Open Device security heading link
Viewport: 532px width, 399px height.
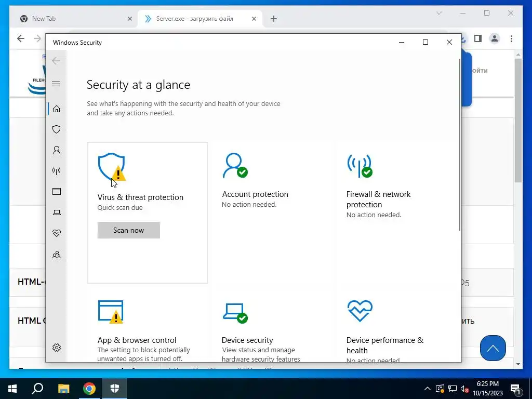[247, 340]
